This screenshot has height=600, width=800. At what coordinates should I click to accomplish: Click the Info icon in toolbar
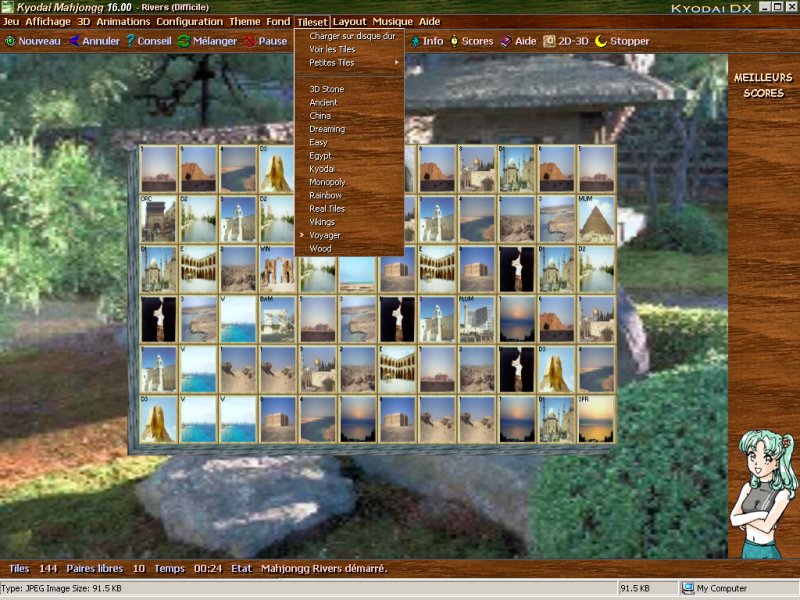click(415, 41)
